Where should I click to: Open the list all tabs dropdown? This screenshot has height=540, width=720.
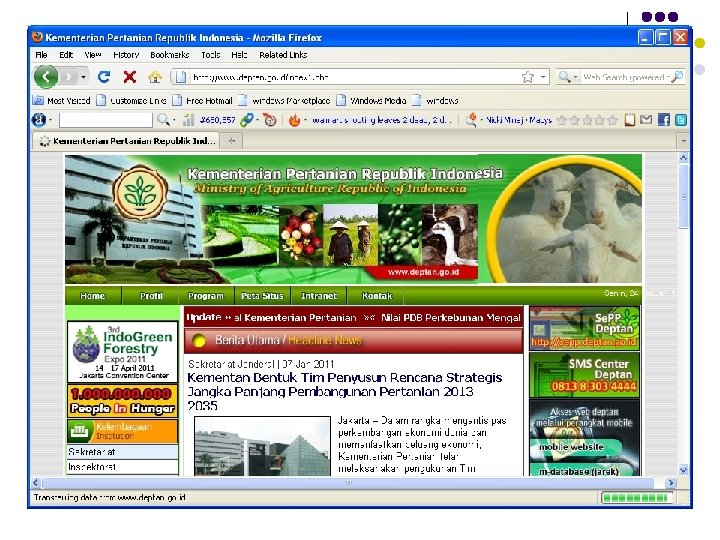click(x=684, y=141)
